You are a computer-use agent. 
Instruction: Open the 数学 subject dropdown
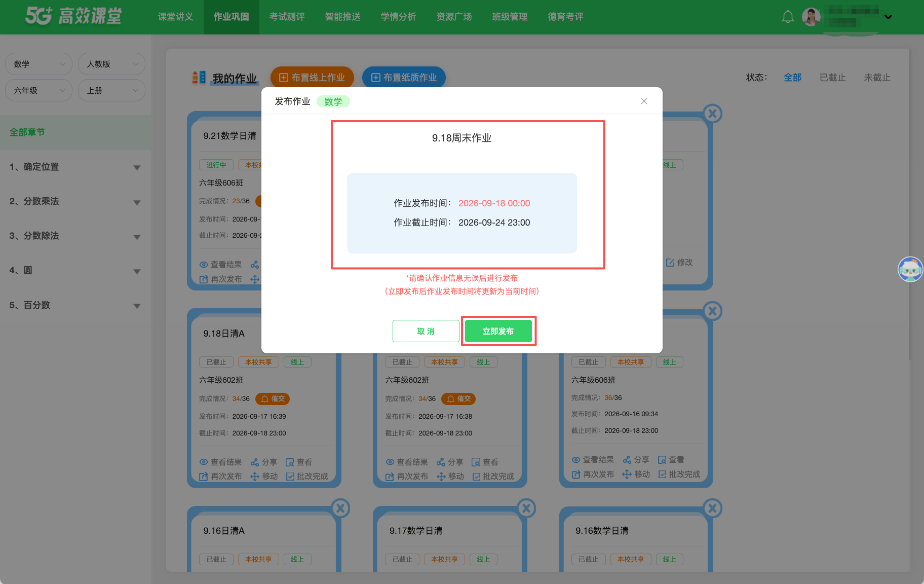38,64
